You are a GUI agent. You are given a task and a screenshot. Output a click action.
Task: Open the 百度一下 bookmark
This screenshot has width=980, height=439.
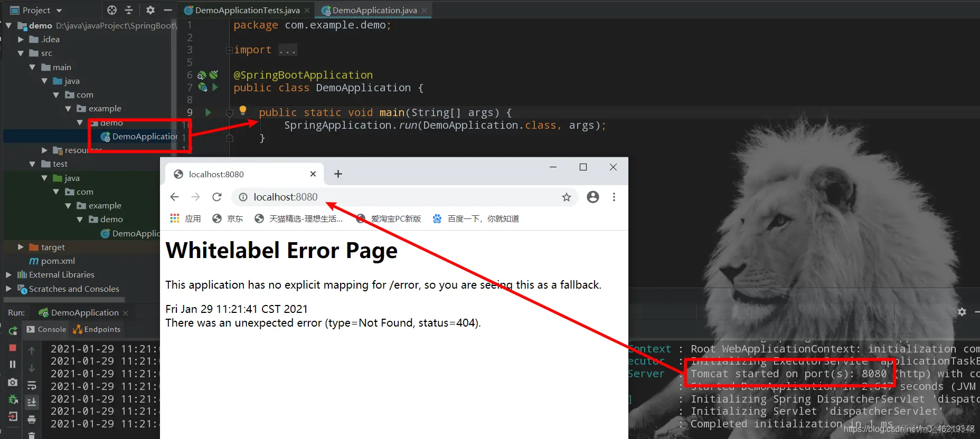point(476,218)
